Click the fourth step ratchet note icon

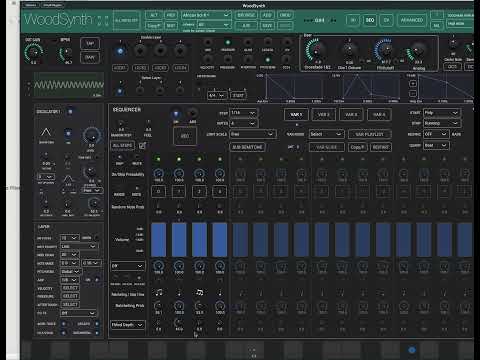(x=220, y=293)
